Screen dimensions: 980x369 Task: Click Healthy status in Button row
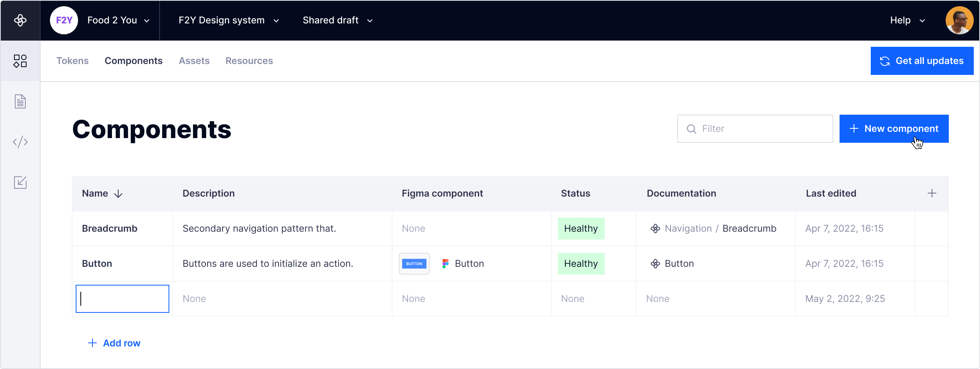(581, 264)
